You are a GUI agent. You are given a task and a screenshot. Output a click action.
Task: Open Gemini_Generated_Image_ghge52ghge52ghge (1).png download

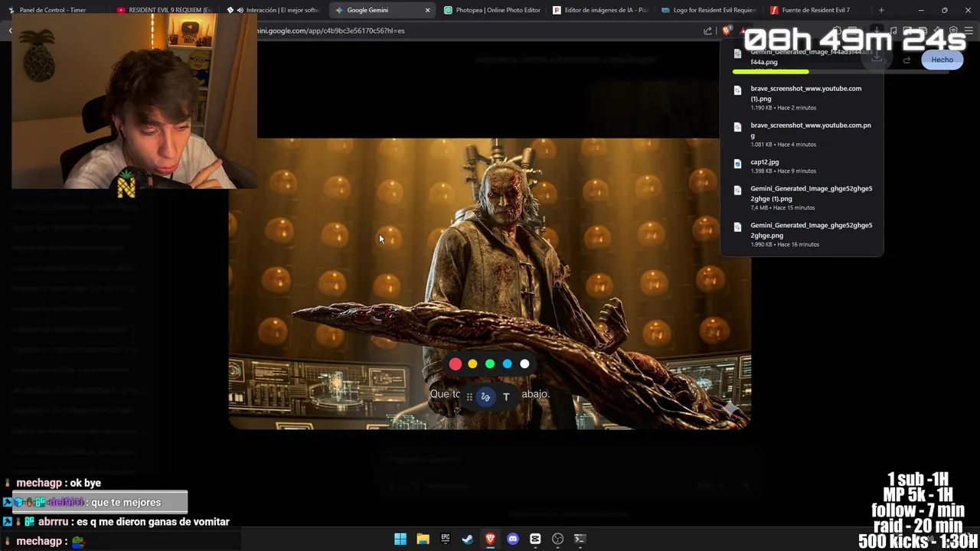802,198
